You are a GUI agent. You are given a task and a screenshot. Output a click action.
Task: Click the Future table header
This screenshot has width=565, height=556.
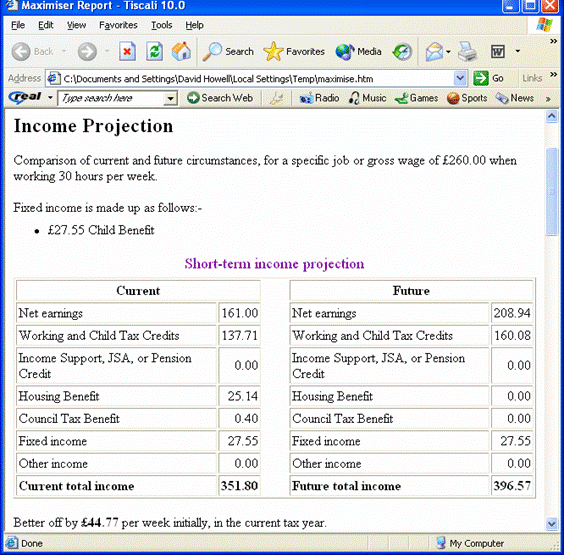[411, 291]
